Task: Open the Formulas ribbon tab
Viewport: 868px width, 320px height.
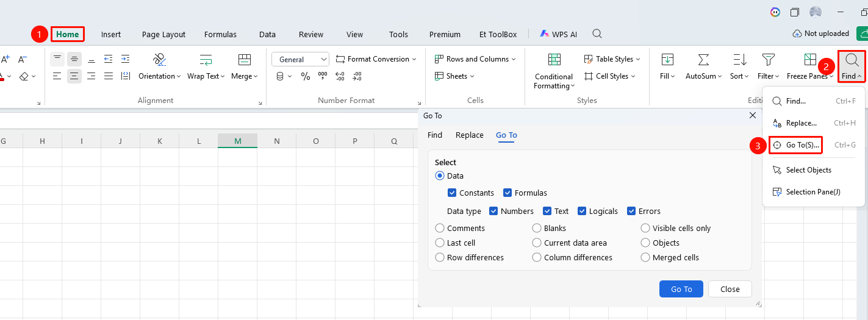Action: click(x=220, y=34)
